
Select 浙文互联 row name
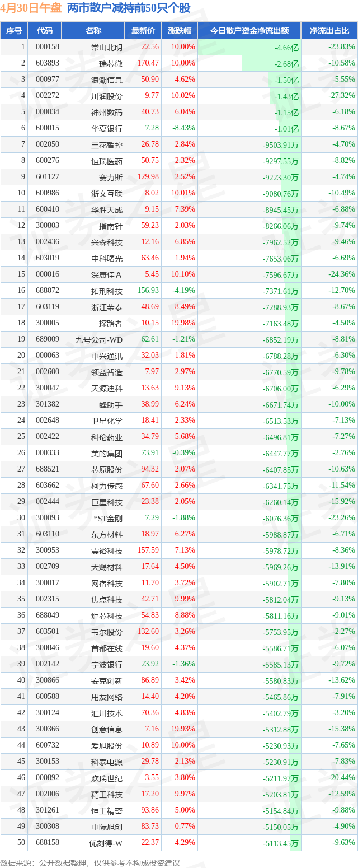[x=107, y=193]
